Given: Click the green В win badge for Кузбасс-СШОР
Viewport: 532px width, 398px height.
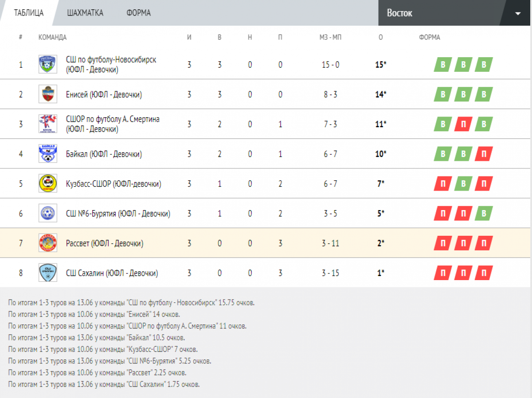Looking at the screenshot, I should [x=463, y=183].
